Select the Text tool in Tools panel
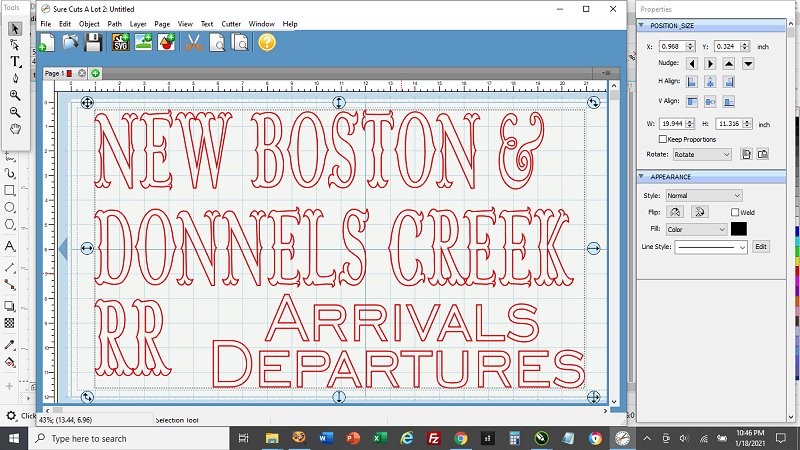Screen dimensions: 800x450 pos(15,61)
